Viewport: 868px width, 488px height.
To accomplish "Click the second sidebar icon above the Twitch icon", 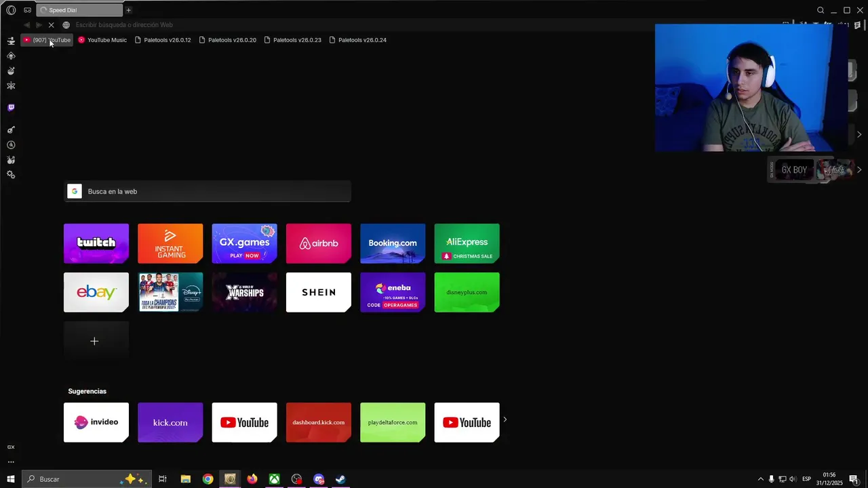I will 11,71.
